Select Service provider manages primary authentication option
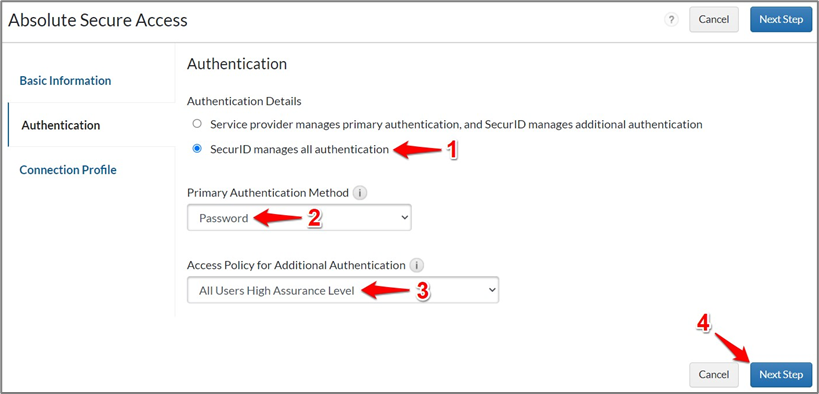Viewport: 819px width, 394px height. [197, 124]
